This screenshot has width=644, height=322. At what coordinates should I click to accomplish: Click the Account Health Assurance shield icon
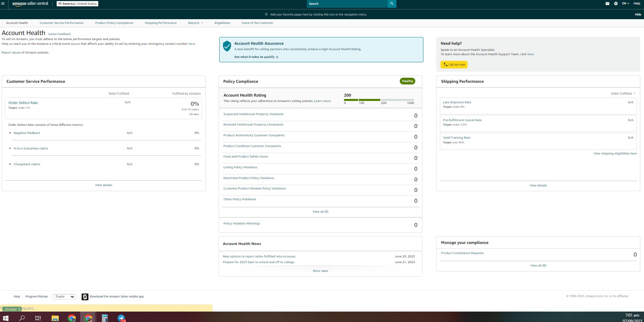click(x=227, y=46)
